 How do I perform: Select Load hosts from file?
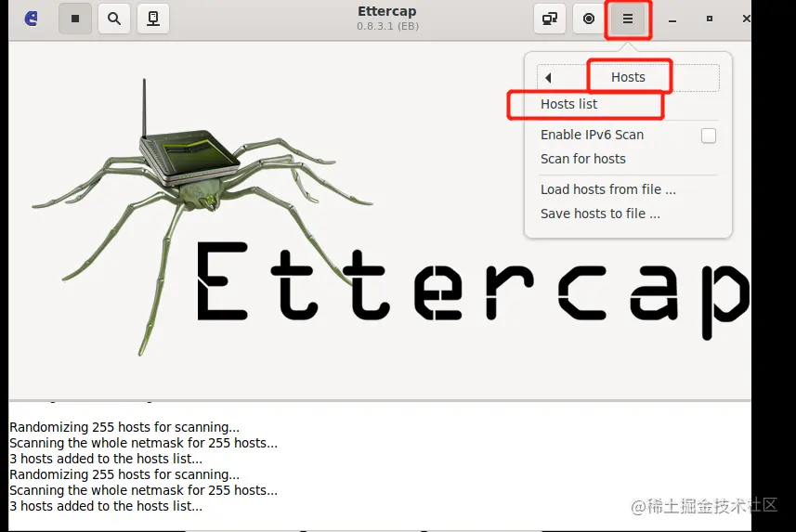pos(608,189)
